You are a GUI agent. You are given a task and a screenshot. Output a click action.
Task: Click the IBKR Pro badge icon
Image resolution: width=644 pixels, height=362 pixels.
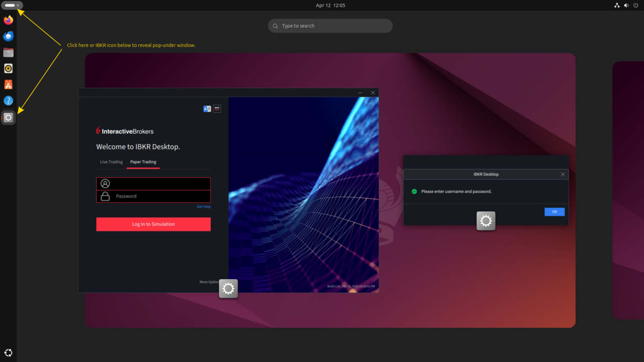point(217,109)
